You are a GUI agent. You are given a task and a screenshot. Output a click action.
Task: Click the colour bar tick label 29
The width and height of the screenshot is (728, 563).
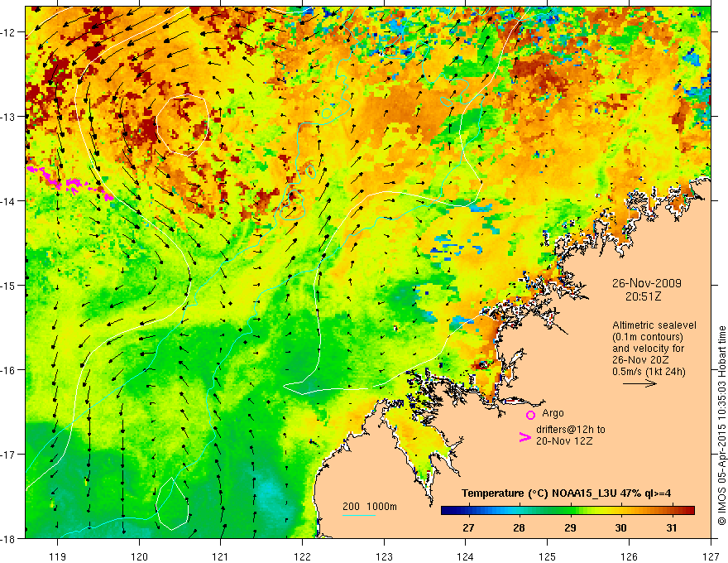[x=570, y=527]
